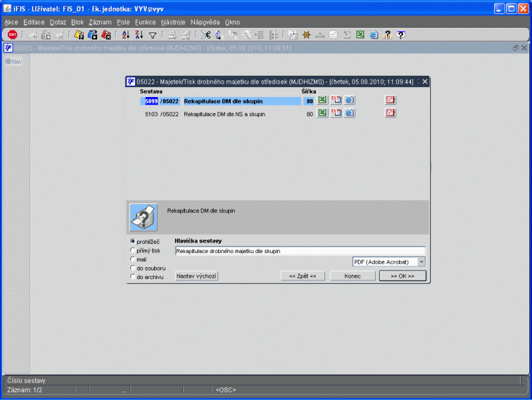Select the row Rekapitulace DM dle skupin in the list

tap(242, 101)
